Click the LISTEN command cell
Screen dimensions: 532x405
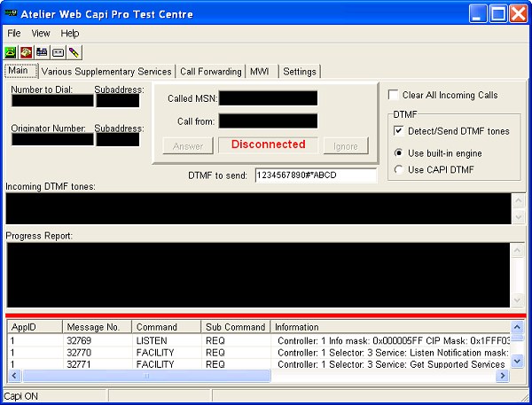[152, 340]
